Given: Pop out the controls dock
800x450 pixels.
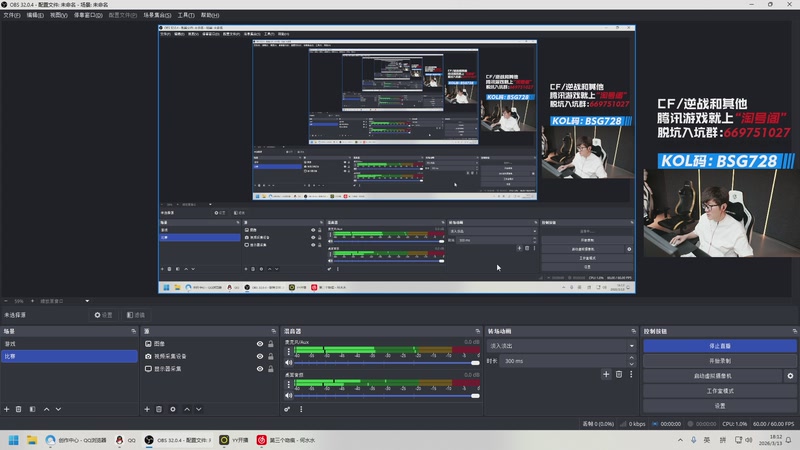Looking at the screenshot, I should 795,331.
